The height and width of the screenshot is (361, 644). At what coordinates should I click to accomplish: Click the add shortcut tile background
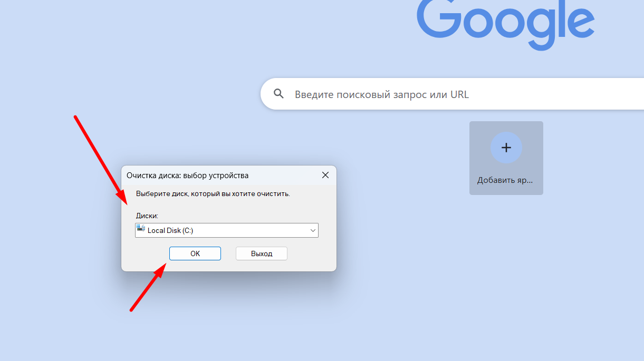[506, 158]
